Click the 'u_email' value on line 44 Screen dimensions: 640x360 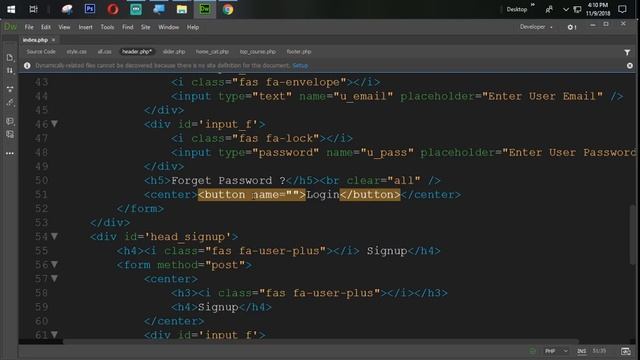pyautogui.click(x=363, y=96)
